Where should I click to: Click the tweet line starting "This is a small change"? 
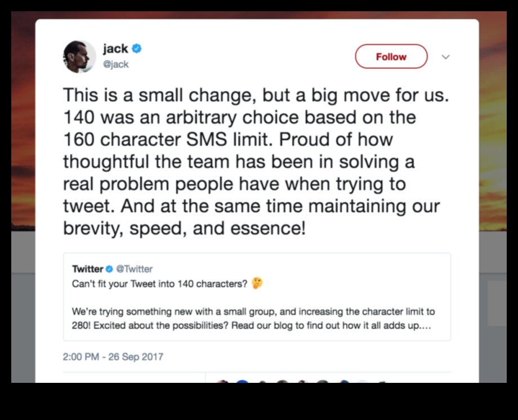[256, 95]
